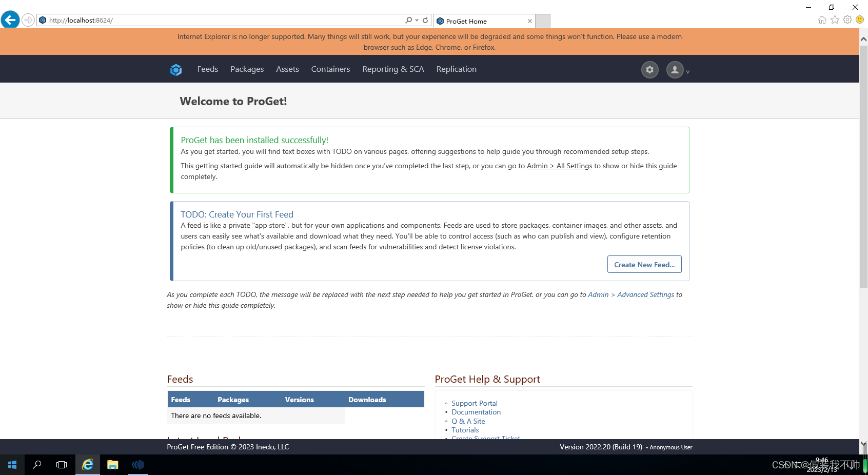Open the Documentation link
868x475 pixels.
point(476,412)
